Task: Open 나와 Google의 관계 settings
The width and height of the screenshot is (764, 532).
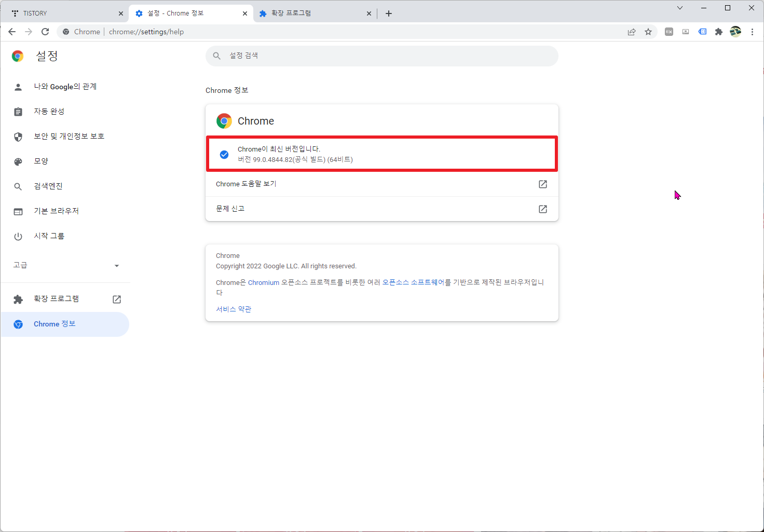Action: [x=65, y=87]
